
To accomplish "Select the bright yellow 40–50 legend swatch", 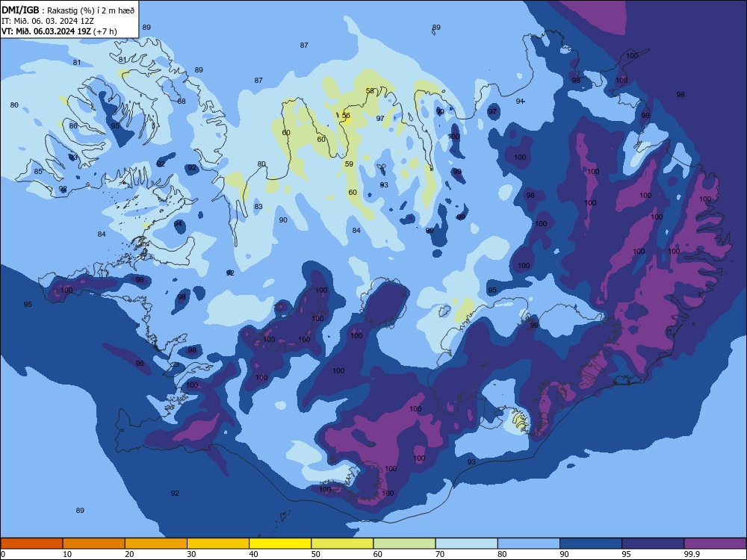I will point(280,544).
